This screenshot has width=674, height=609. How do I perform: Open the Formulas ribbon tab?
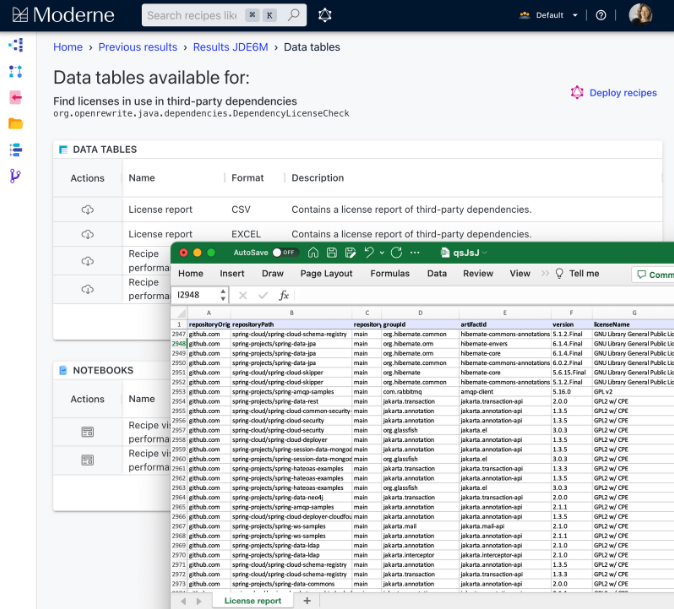390,274
